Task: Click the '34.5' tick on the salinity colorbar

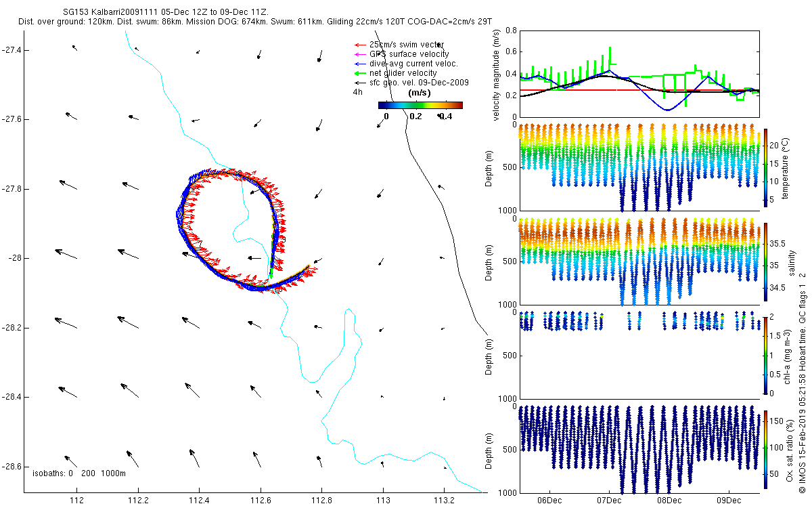Action: click(777, 288)
